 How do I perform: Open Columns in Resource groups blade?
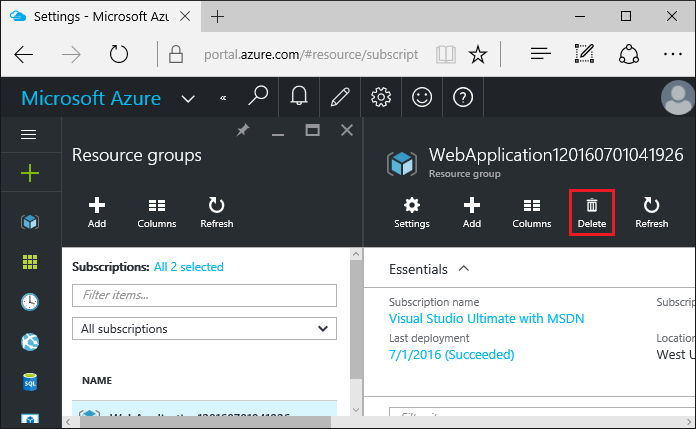point(156,212)
